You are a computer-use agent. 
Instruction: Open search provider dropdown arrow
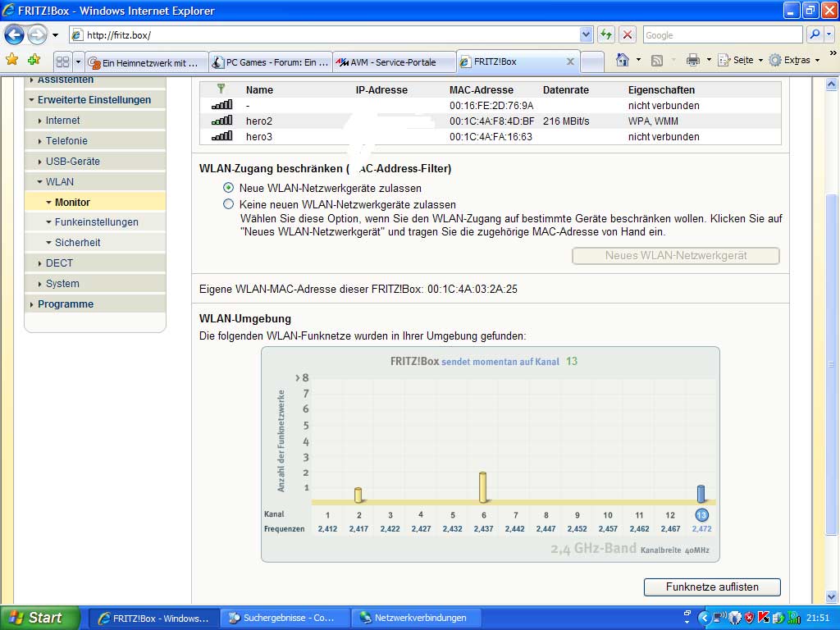[x=829, y=34]
